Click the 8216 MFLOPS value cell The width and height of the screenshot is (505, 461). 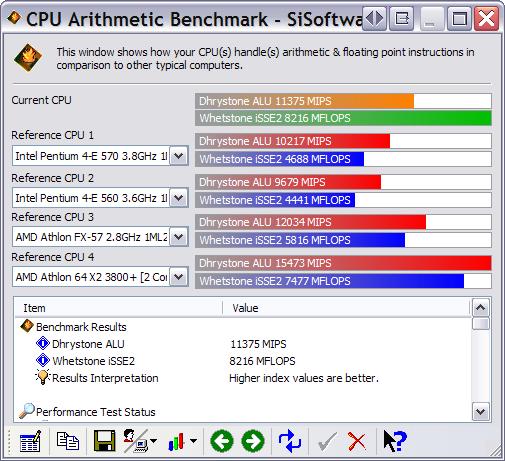pyautogui.click(x=262, y=361)
